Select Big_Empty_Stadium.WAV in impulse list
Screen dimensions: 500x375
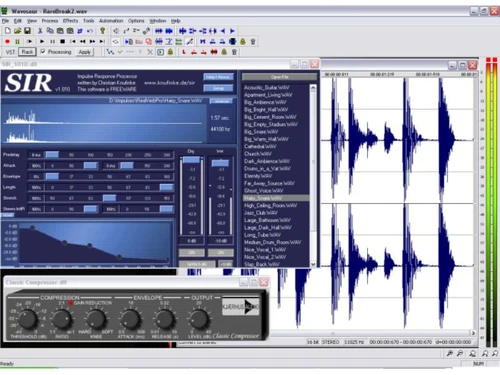(x=271, y=124)
